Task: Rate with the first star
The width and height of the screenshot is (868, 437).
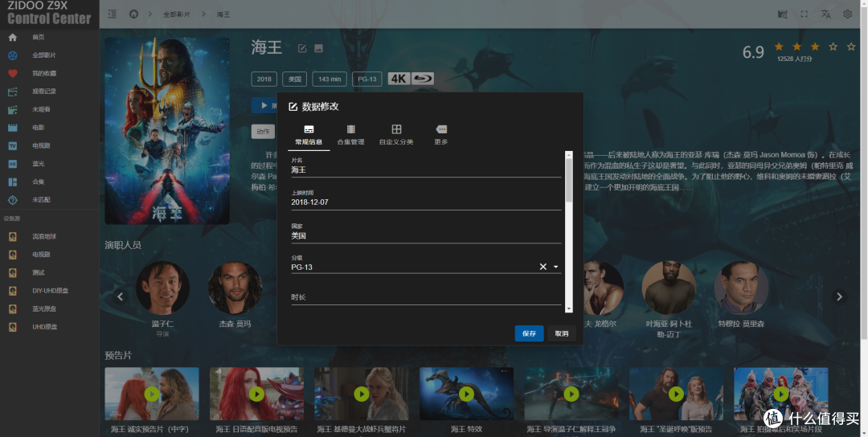Action: pyautogui.click(x=779, y=47)
